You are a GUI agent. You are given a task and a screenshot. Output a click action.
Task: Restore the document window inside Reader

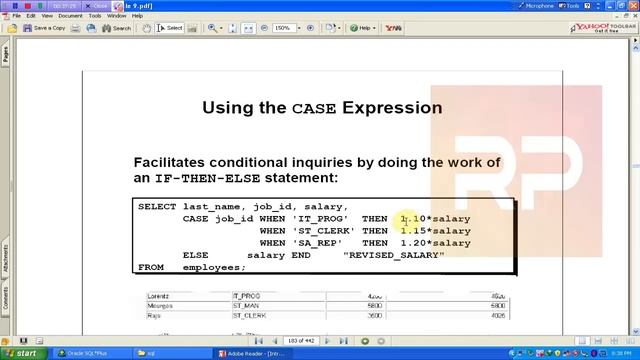coord(626,16)
